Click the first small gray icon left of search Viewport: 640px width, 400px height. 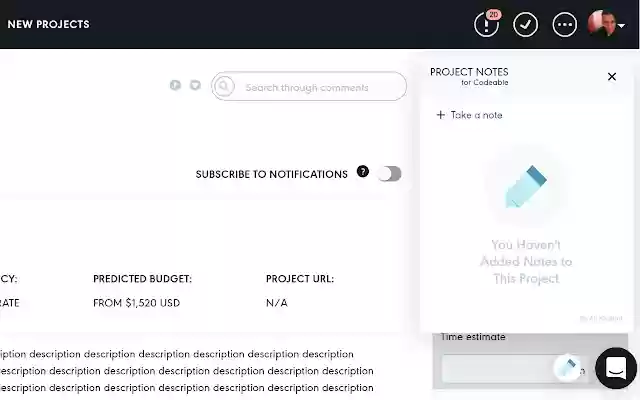click(175, 85)
